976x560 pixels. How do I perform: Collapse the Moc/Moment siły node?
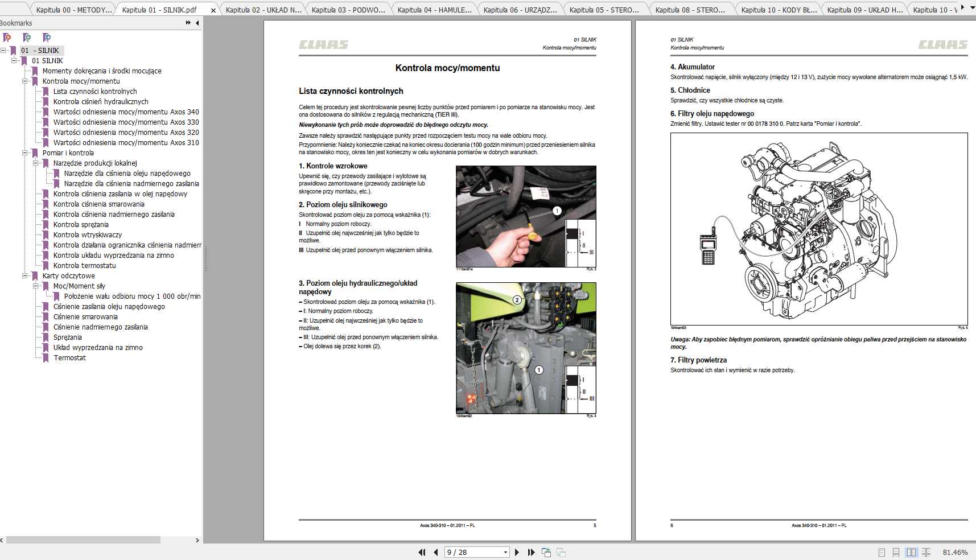pyautogui.click(x=35, y=286)
